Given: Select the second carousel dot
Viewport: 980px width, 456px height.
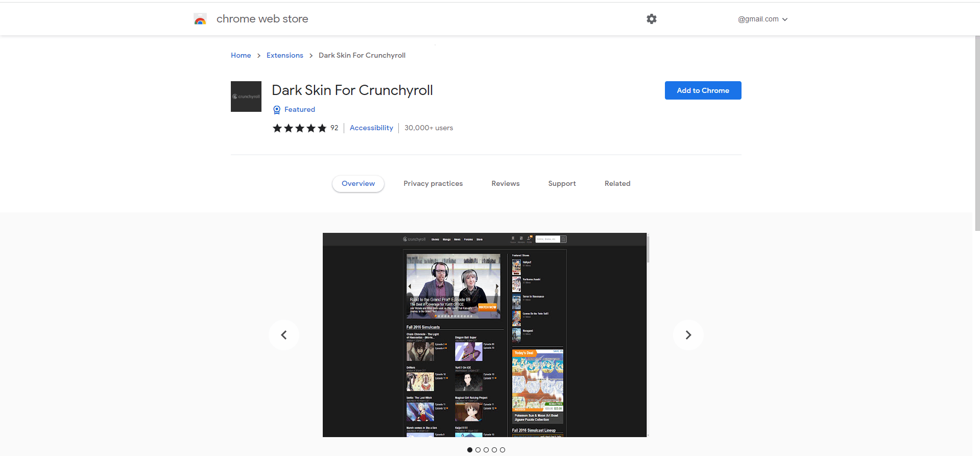Looking at the screenshot, I should point(478,450).
